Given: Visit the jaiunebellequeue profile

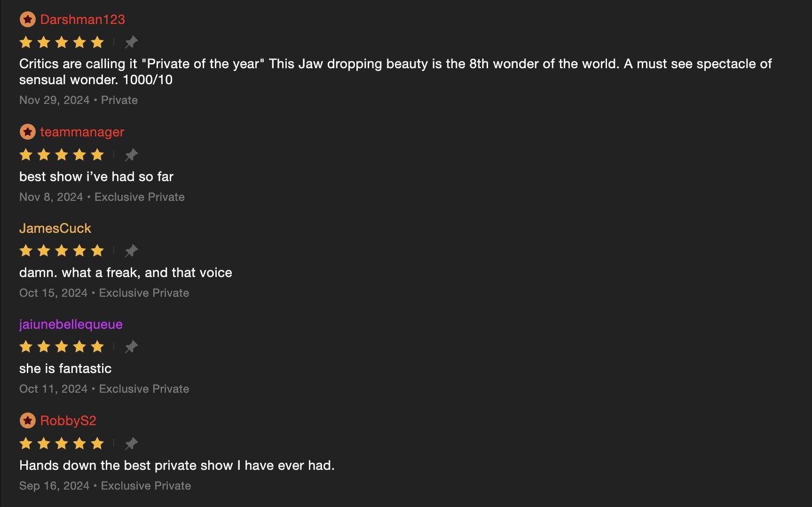Looking at the screenshot, I should click(71, 325).
